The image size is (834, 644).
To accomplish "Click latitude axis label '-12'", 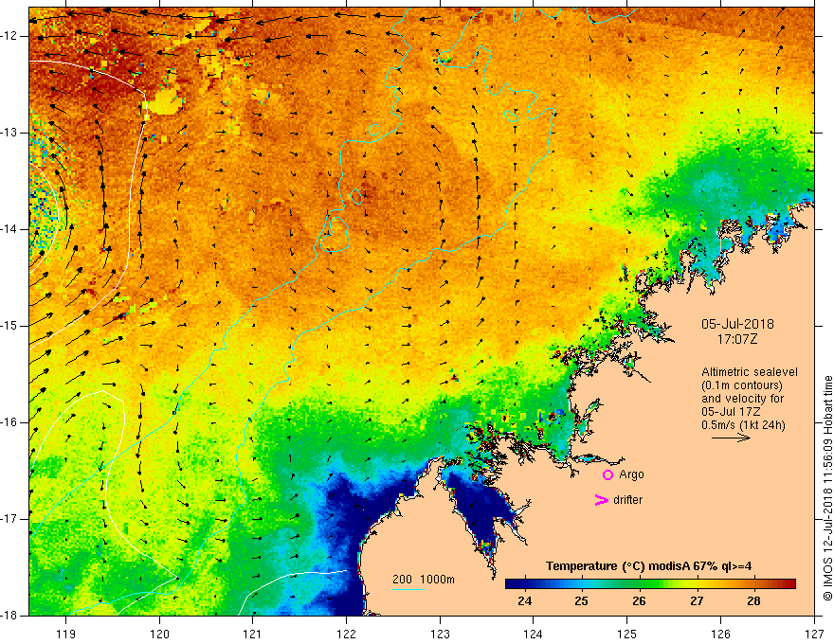I will coord(10,36).
